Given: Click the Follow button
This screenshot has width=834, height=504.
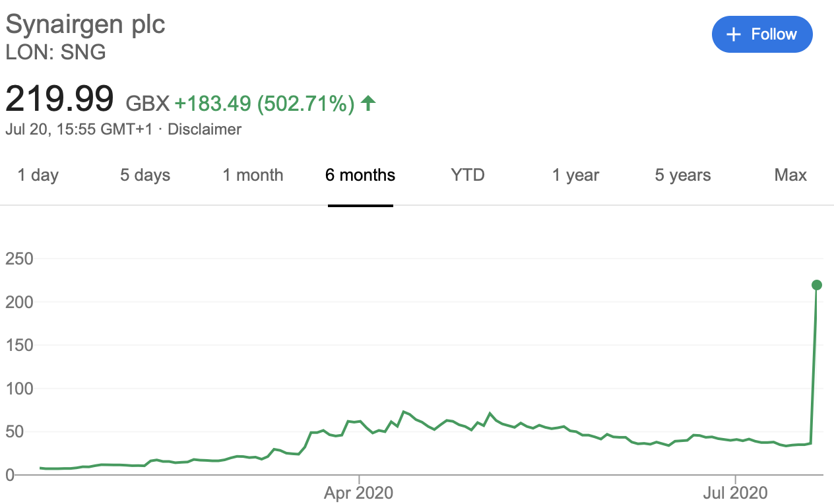Looking at the screenshot, I should 762,34.
